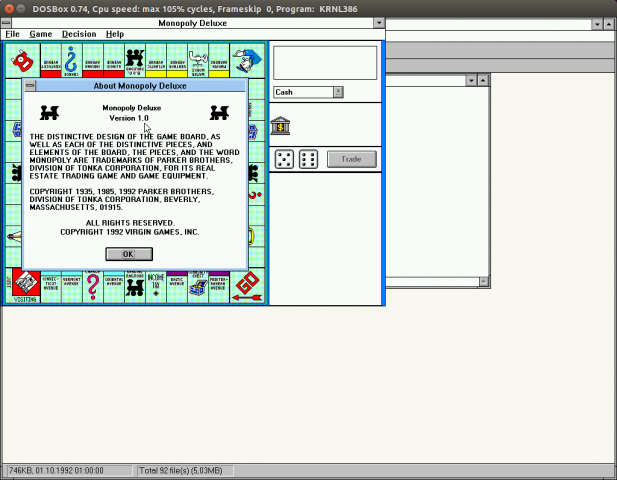The image size is (617, 480).
Task: Click the blue Chance question mark on top row
Action: pyautogui.click(x=71, y=61)
